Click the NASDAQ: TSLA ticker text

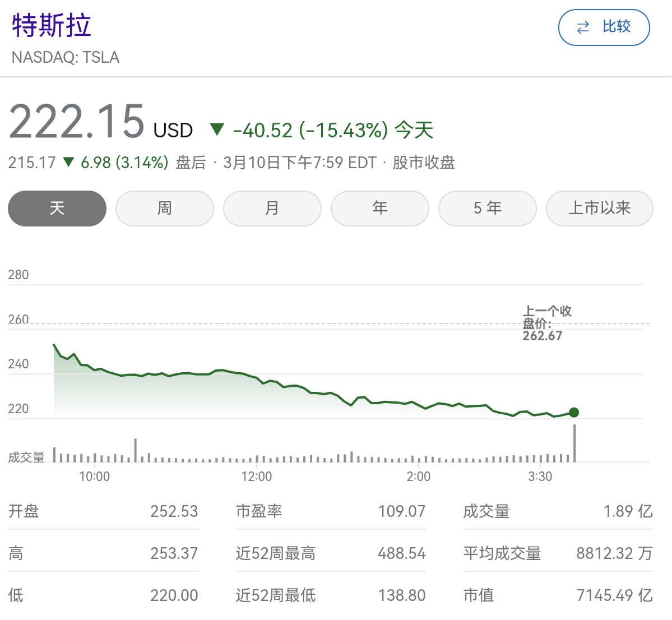(66, 57)
